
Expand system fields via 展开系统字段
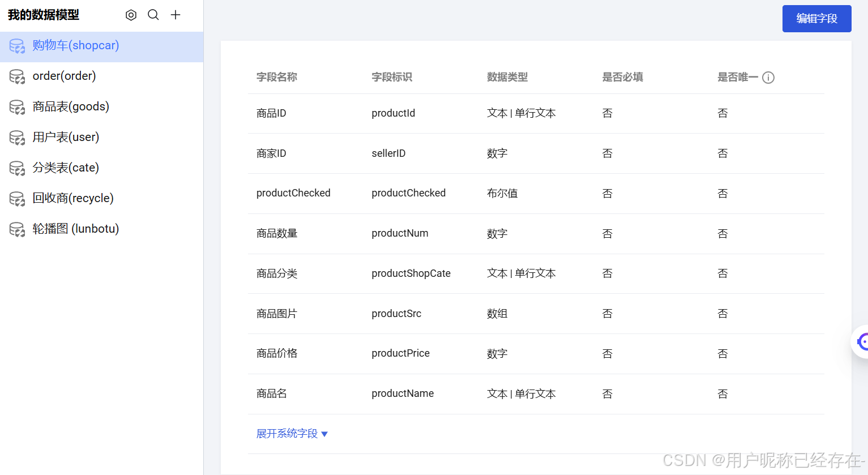pyautogui.click(x=292, y=434)
